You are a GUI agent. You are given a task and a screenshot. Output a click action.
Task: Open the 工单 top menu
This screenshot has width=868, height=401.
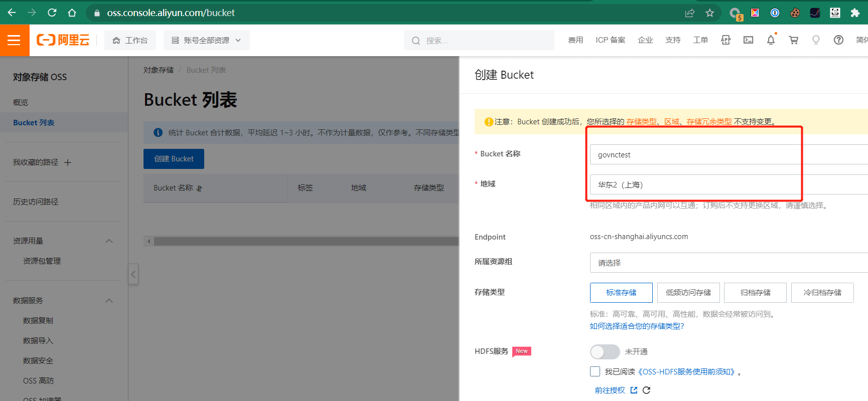point(700,40)
